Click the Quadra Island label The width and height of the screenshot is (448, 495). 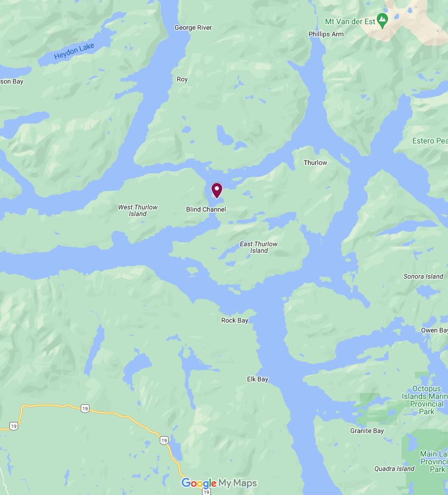[394, 469]
